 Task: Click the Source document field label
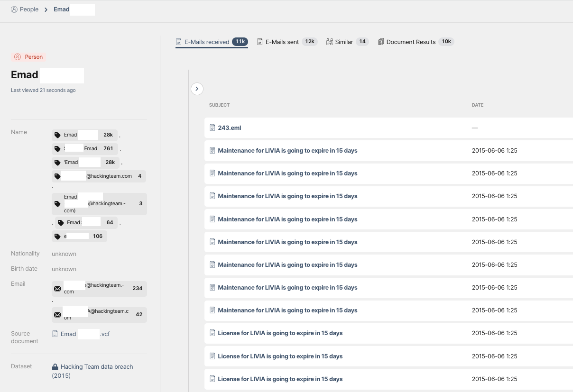[x=25, y=337]
